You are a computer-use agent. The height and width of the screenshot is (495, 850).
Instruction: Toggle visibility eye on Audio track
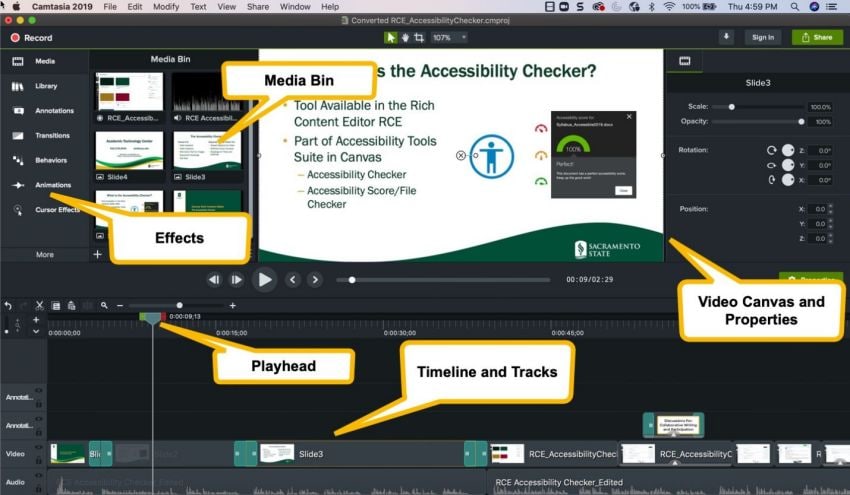point(38,475)
